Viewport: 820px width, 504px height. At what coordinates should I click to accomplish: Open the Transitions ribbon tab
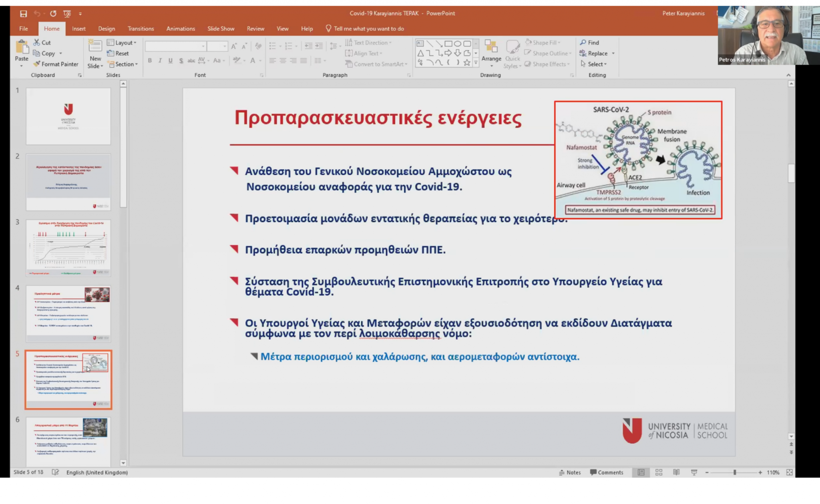(x=141, y=29)
